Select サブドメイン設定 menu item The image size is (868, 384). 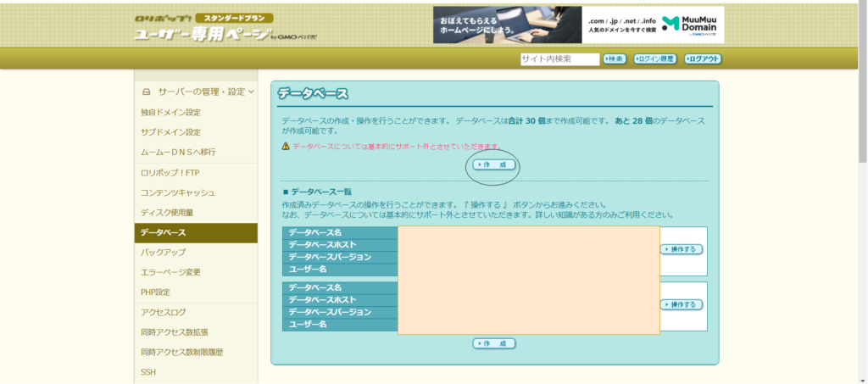point(171,132)
